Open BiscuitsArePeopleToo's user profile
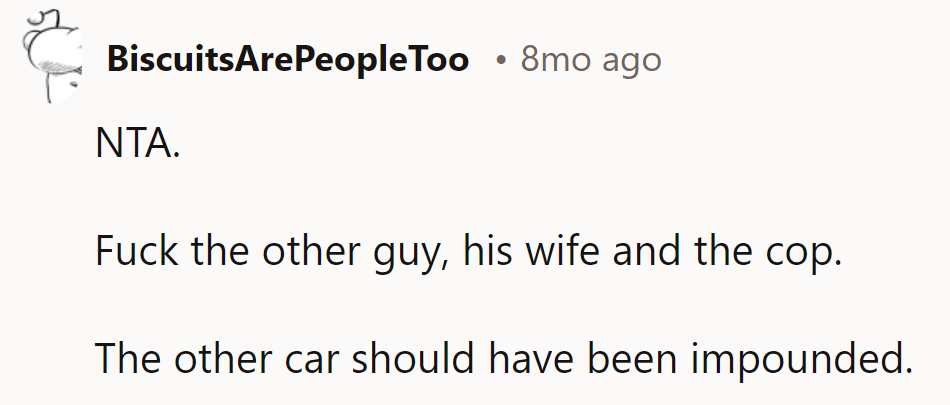The width and height of the screenshot is (950, 405). [287, 60]
